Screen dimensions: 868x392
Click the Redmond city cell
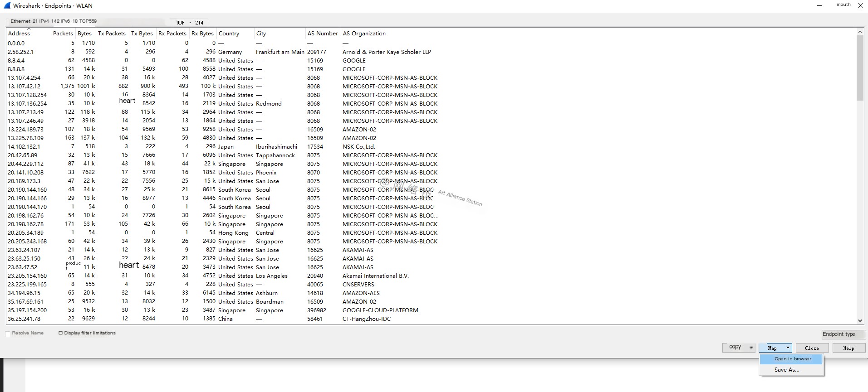(269, 103)
